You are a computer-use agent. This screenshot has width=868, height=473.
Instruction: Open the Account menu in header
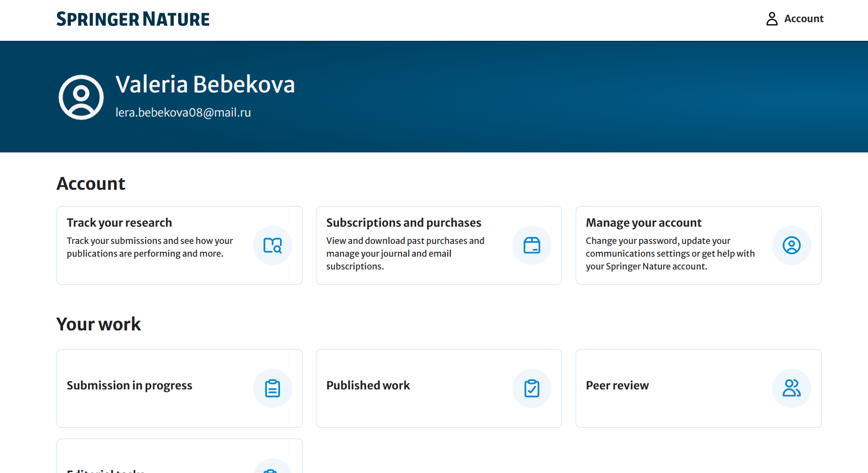[x=803, y=19]
